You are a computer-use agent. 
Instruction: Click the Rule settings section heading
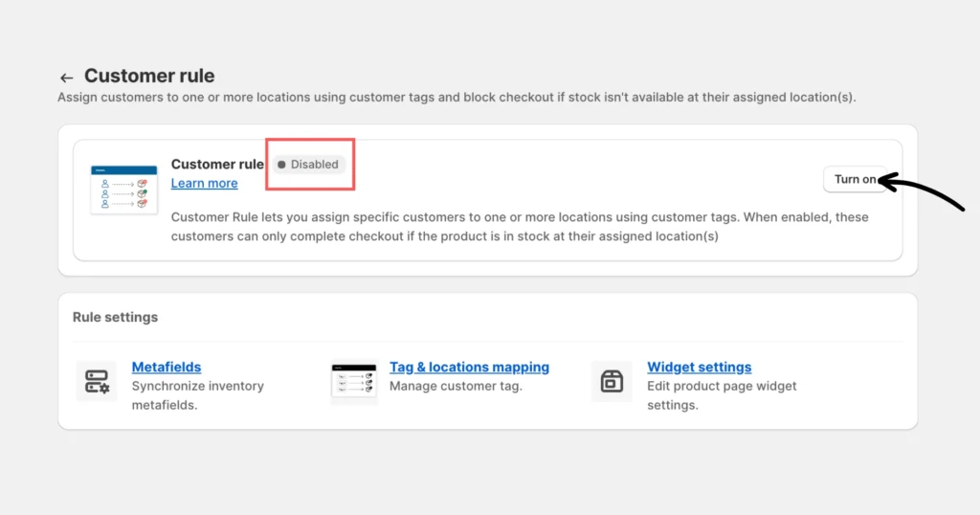[x=115, y=317]
